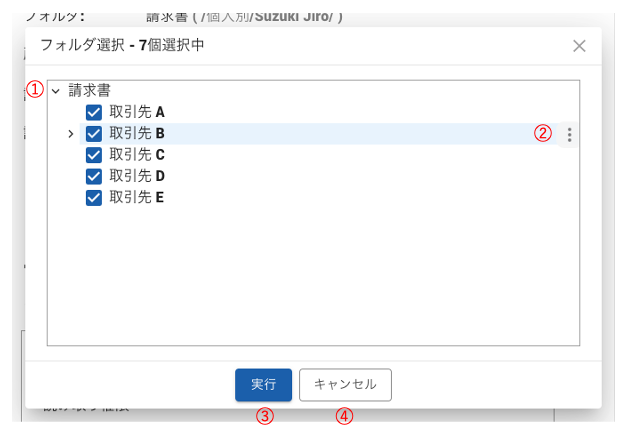Uncheck the 取引先 A checkbox
The height and width of the screenshot is (438, 630).
coord(95,113)
